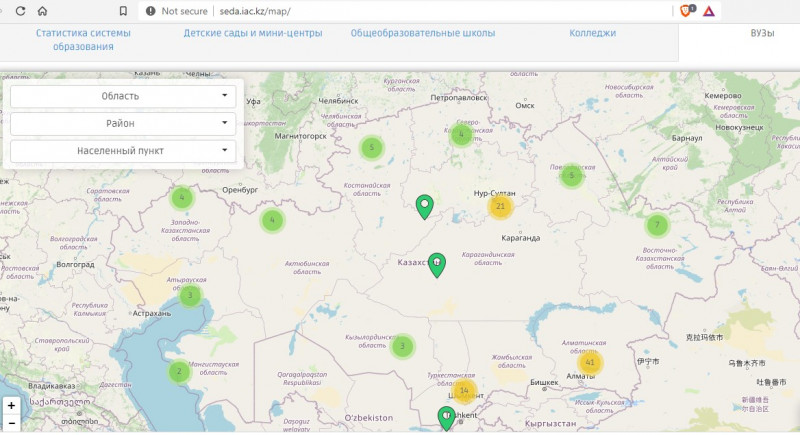Open the Общеобразовательные школы tab
The height and width of the screenshot is (435, 800).
pos(422,33)
